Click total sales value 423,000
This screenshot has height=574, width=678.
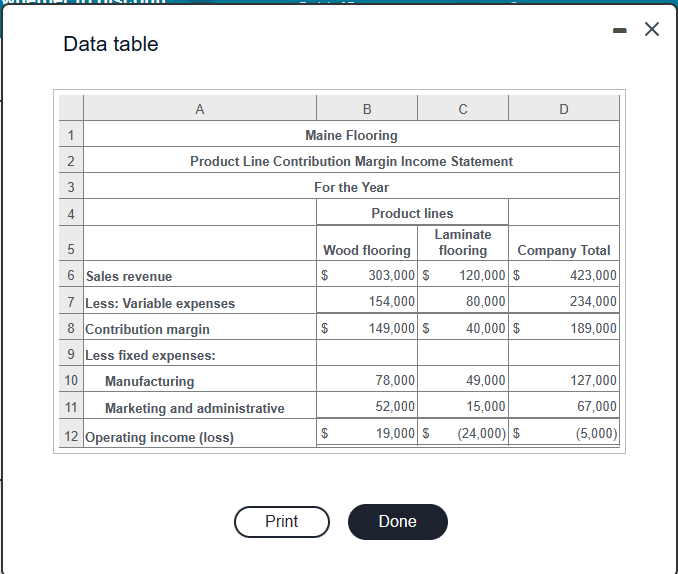593,275
